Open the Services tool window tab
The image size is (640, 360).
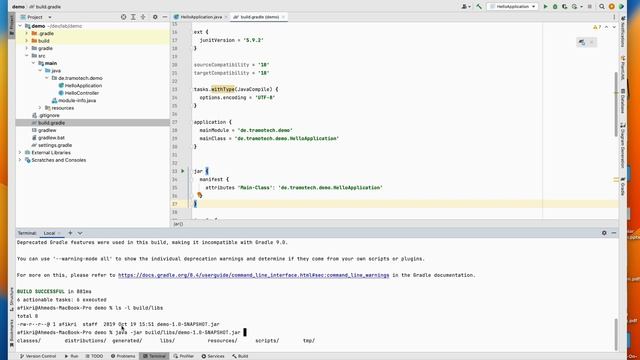click(x=213, y=356)
